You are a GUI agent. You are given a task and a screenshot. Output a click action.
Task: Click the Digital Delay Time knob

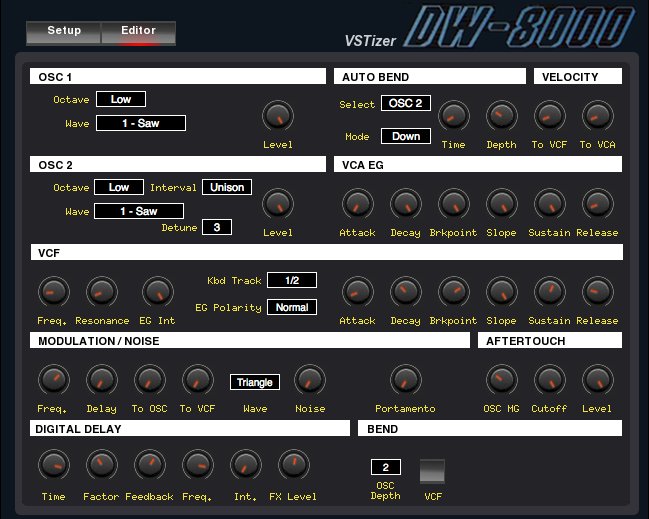click(x=54, y=465)
